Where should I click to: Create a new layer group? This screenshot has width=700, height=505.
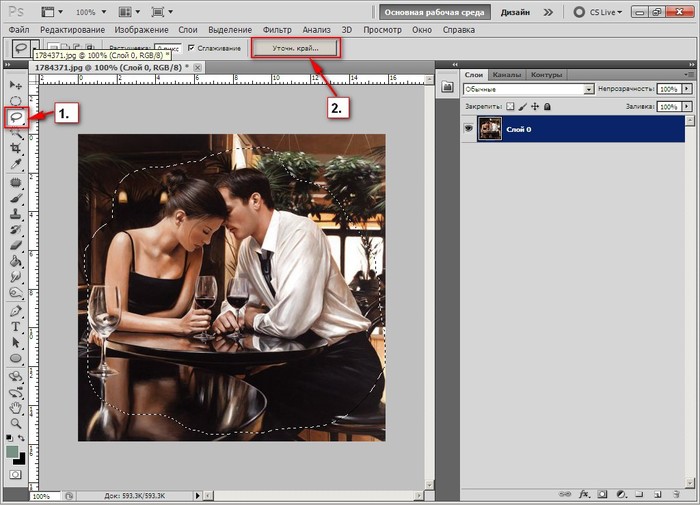(639, 494)
